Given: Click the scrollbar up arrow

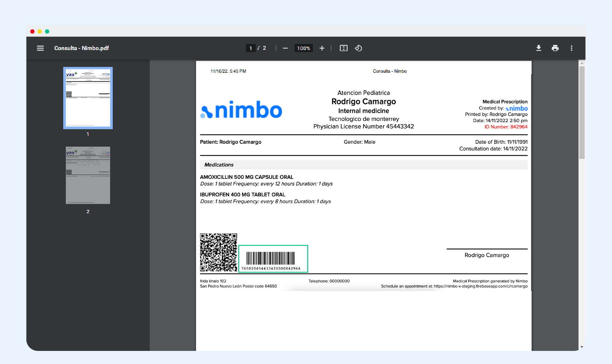Looking at the screenshot, I should [582, 63].
